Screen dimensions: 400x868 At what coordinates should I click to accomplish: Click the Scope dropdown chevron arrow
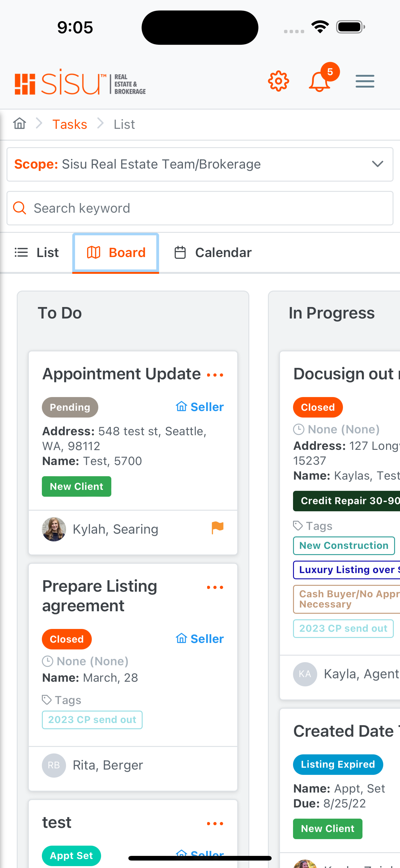point(378,164)
